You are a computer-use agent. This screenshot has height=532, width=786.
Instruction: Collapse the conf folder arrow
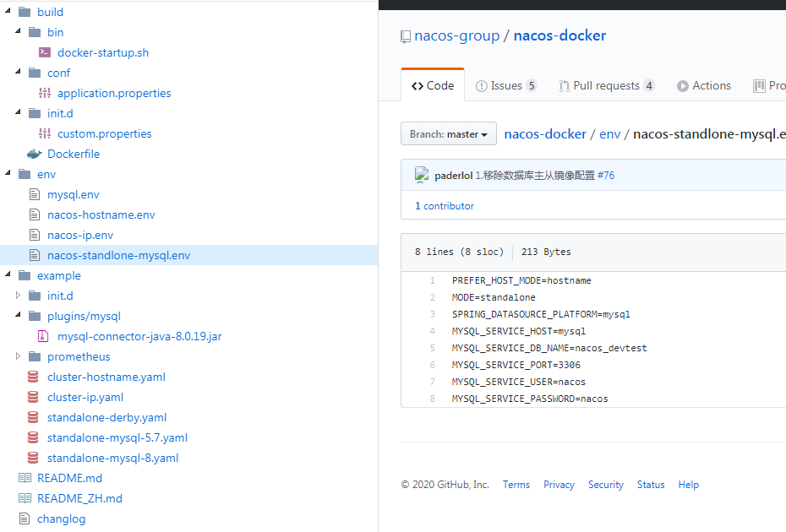pyautogui.click(x=18, y=72)
